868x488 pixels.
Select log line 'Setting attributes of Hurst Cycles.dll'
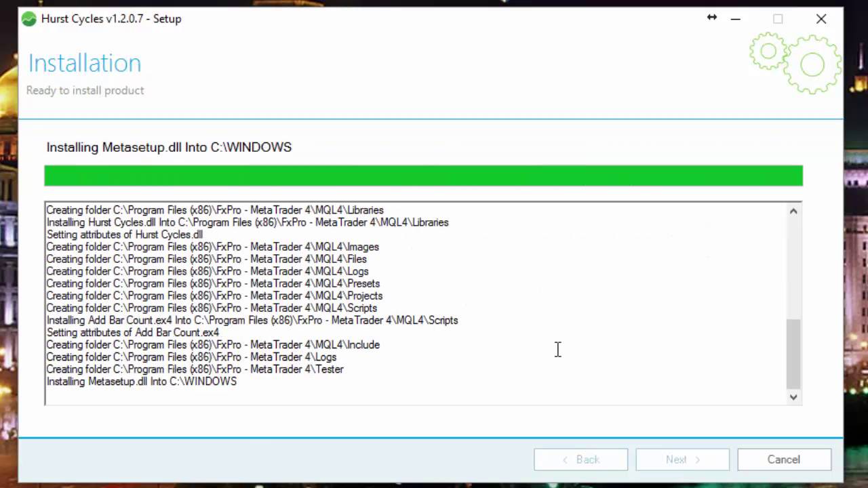[x=125, y=235]
